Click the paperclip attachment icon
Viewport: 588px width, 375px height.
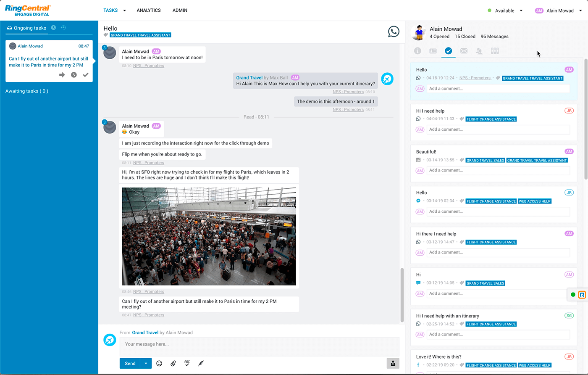tap(173, 363)
